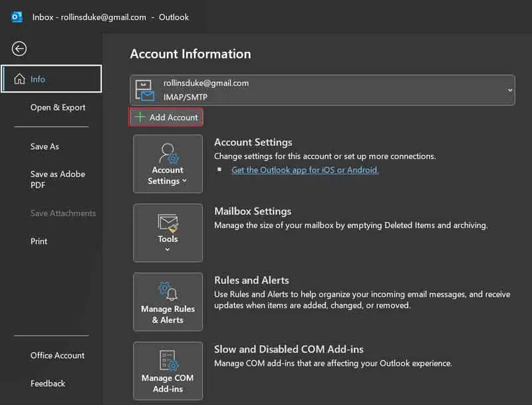Screen dimensions: 532x405
Task: Click the Slow and Disabled COM Add-ins heading
Action: tap(289, 349)
